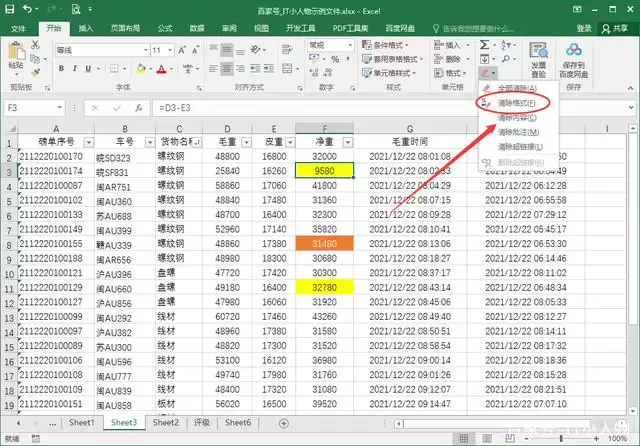Click the 共享 Share button
Screen dimensions: 640x446
(615, 28)
